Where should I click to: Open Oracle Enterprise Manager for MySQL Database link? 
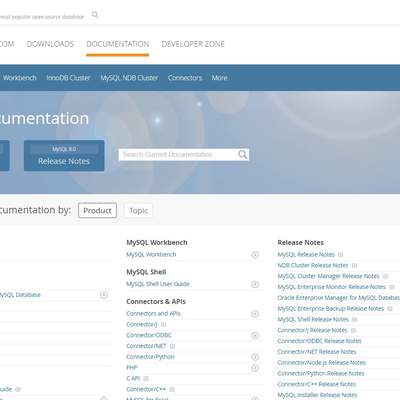coord(339,298)
